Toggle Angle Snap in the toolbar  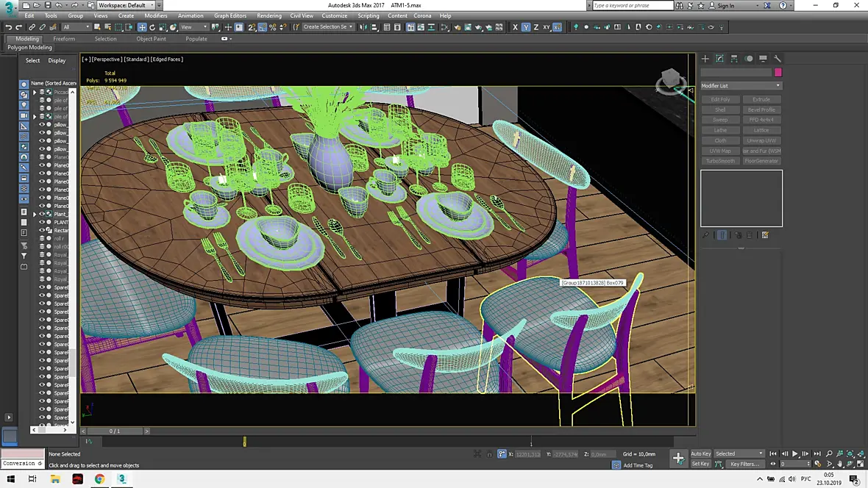263,27
